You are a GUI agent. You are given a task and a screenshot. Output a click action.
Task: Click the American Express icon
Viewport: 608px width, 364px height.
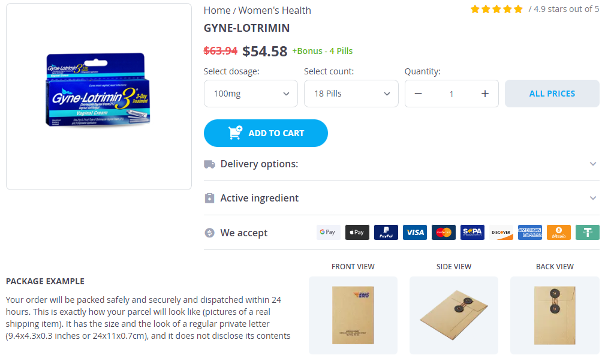[529, 233]
